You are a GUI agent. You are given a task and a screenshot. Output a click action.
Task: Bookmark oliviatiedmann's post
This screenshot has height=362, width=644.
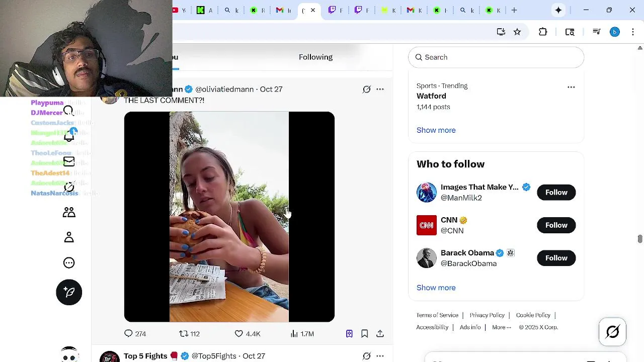(x=365, y=334)
